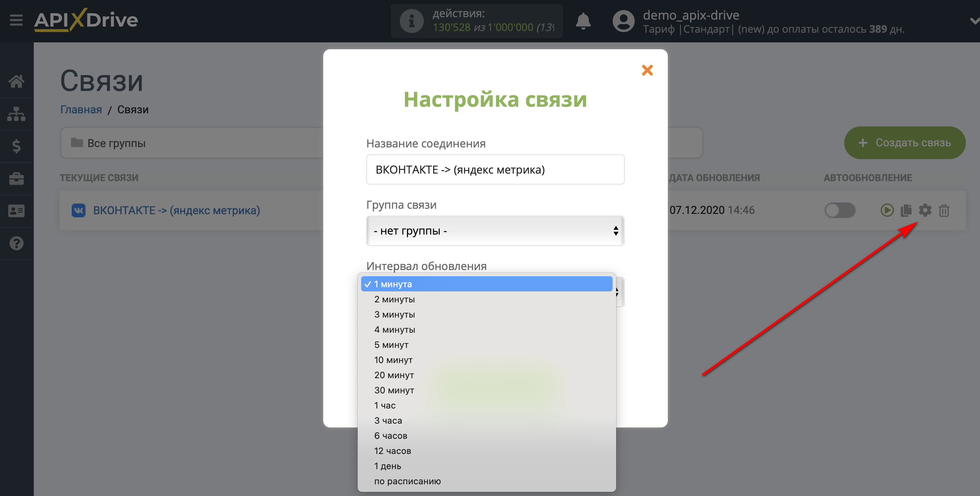The image size is (980, 496).
Task: Pick по расписанию update interval
Action: (x=487, y=481)
